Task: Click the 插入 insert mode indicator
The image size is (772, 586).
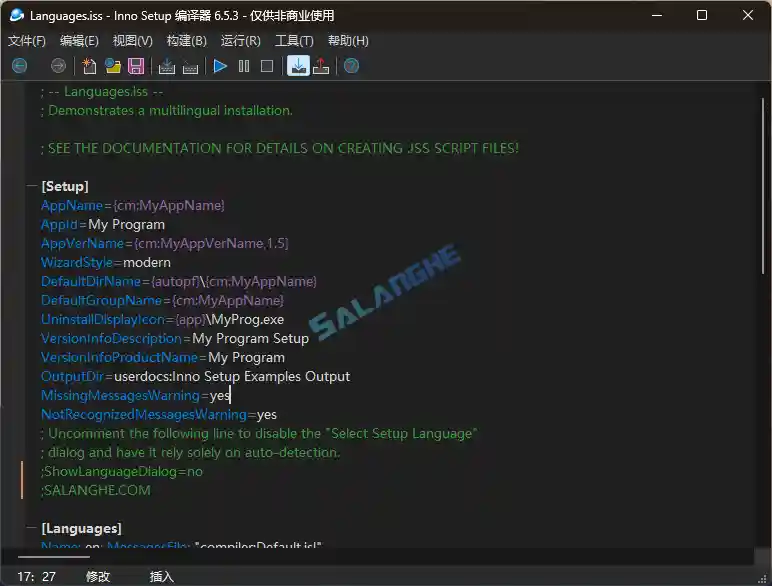Action: (x=161, y=576)
